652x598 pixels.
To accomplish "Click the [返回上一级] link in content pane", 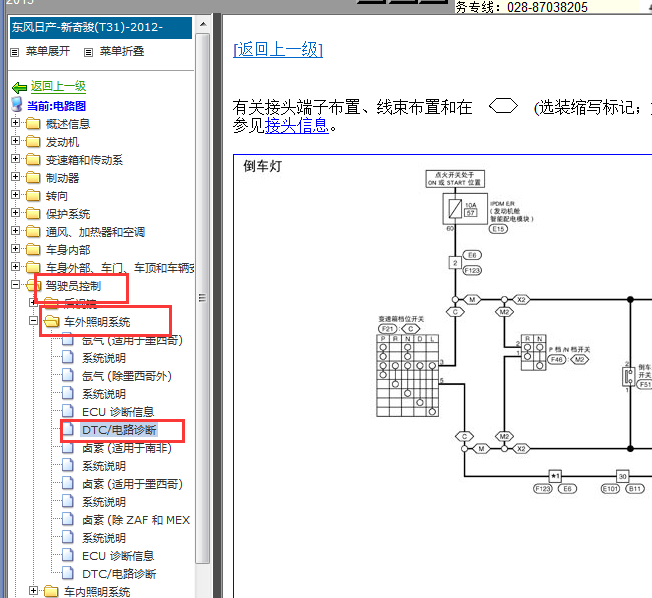I will [x=278, y=50].
